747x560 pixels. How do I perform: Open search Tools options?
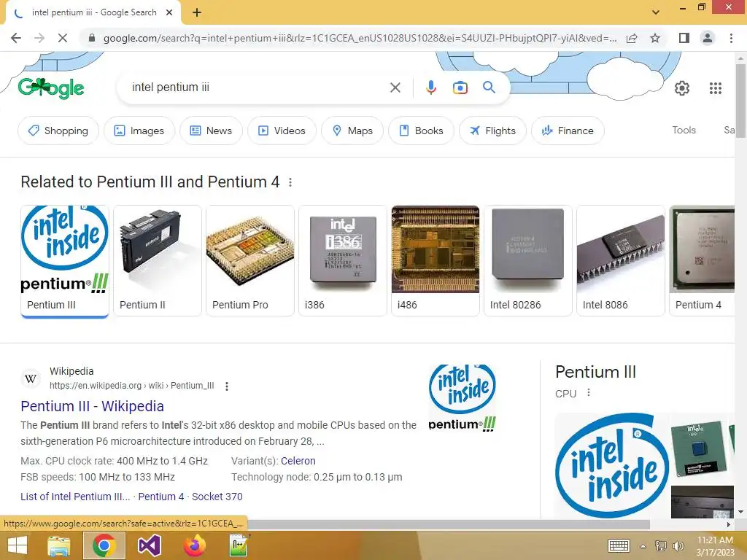pyautogui.click(x=684, y=130)
